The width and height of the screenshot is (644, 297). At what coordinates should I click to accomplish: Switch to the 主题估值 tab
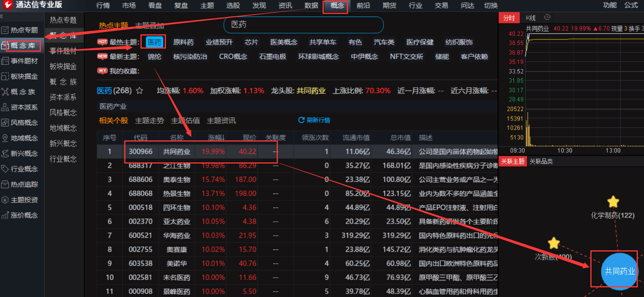point(186,121)
